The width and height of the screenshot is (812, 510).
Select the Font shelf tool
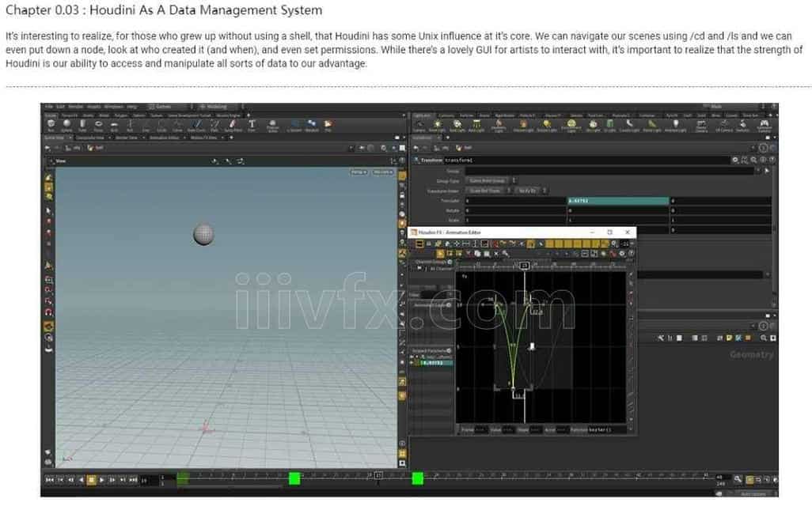252,125
